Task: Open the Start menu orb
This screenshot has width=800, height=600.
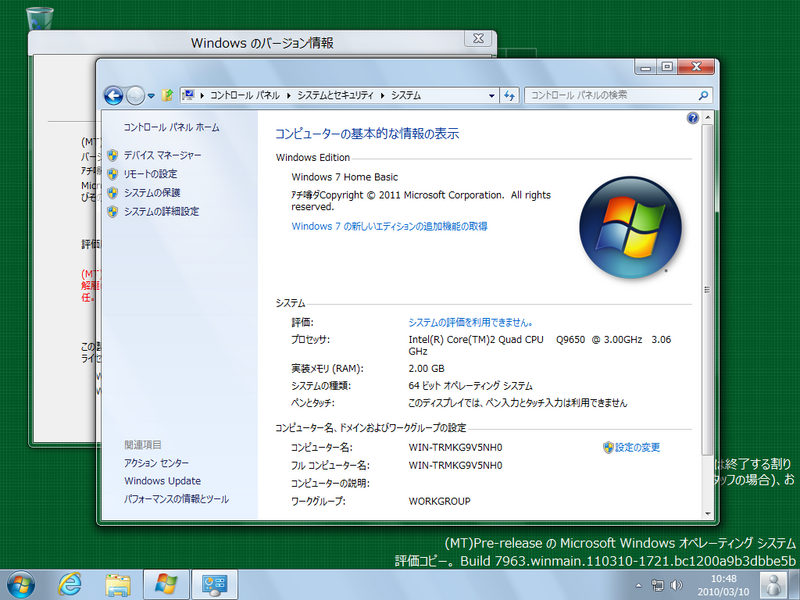Action: coord(21,585)
